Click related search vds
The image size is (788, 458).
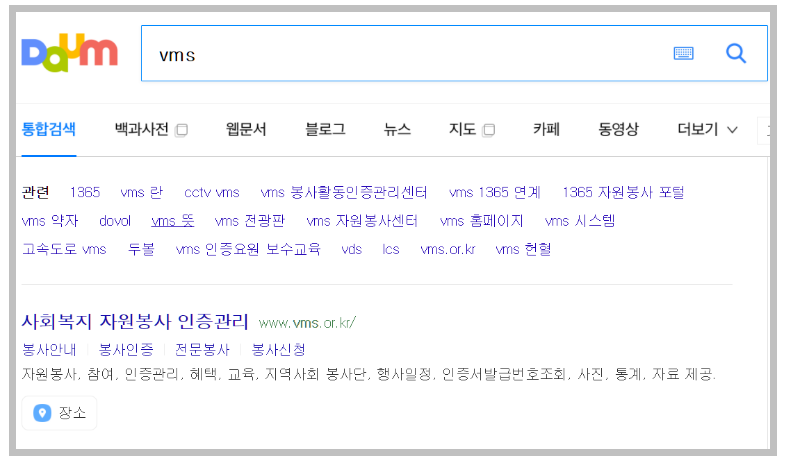pyautogui.click(x=351, y=249)
